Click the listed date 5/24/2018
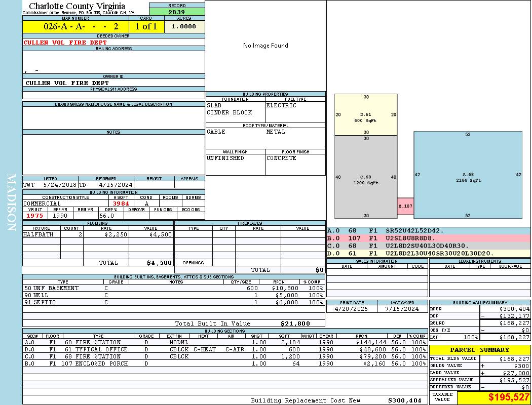 pyautogui.click(x=60, y=185)
